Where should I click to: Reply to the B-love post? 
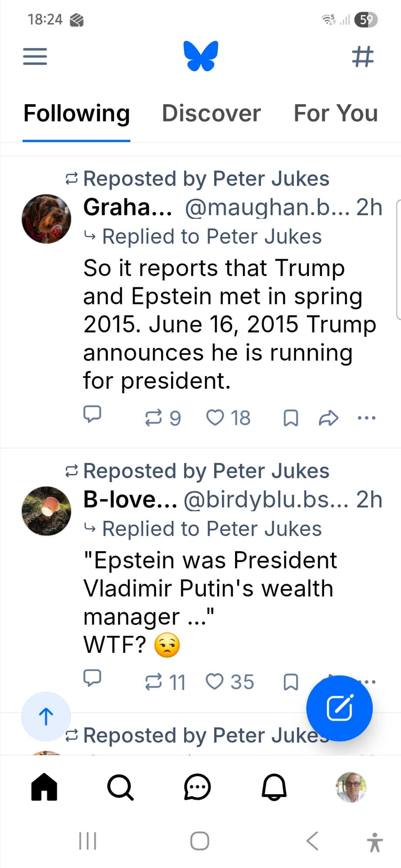click(x=92, y=678)
